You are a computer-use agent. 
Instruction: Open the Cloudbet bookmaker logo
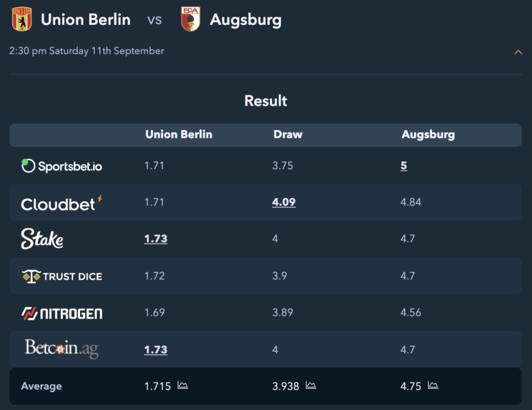coord(62,204)
